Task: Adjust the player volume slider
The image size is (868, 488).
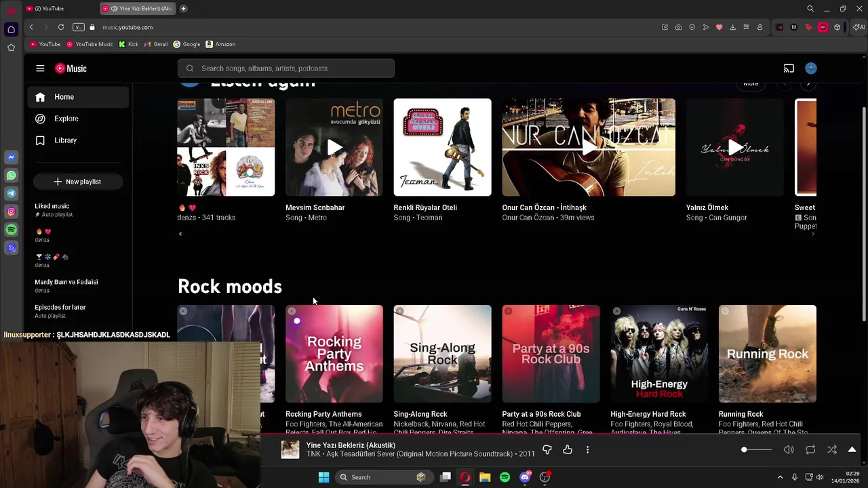Action: (x=756, y=450)
